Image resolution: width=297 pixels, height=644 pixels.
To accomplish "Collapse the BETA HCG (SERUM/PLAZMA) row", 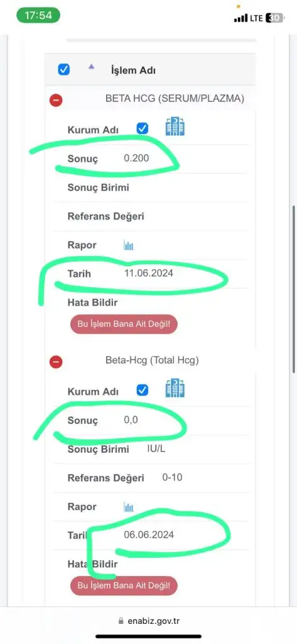I will (57, 100).
